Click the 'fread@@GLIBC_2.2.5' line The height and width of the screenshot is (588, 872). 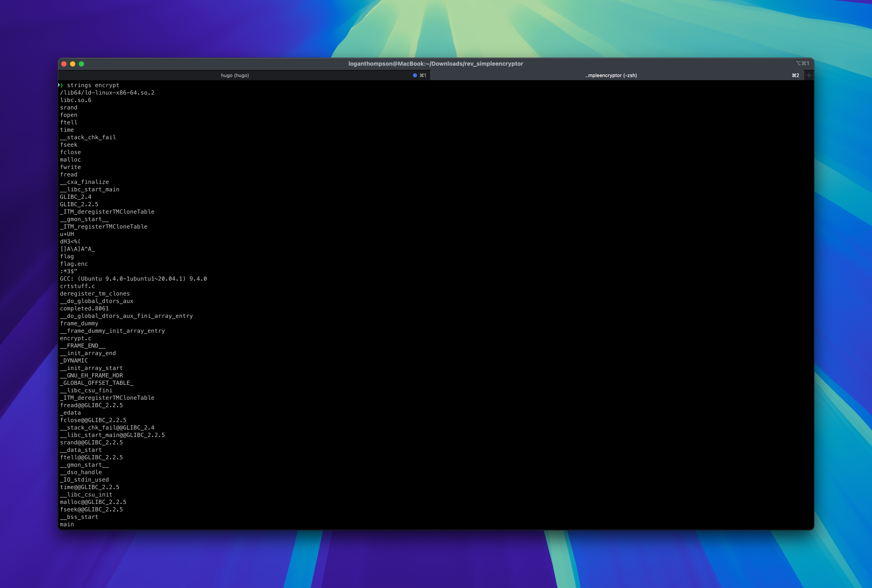coord(91,405)
